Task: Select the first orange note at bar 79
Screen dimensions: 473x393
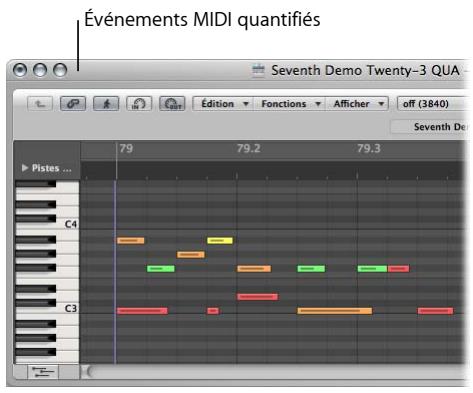Action: click(130, 240)
